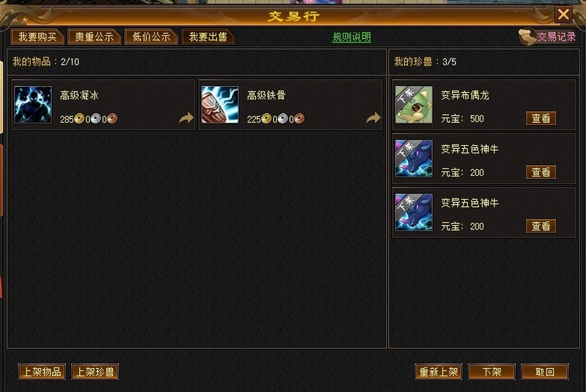This screenshot has width=586, height=392.
Task: Switch to the 贵重公示 tab
Action: tap(94, 37)
